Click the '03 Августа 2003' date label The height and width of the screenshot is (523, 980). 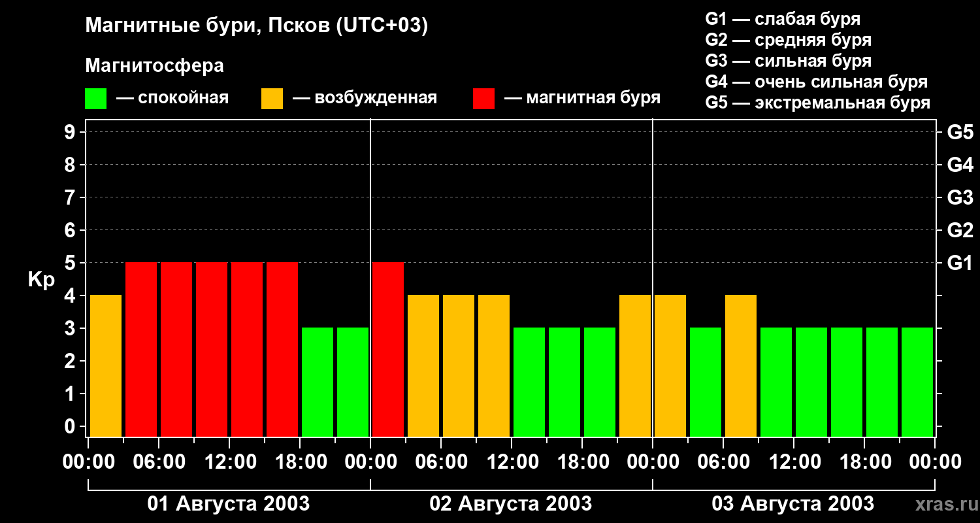[793, 503]
